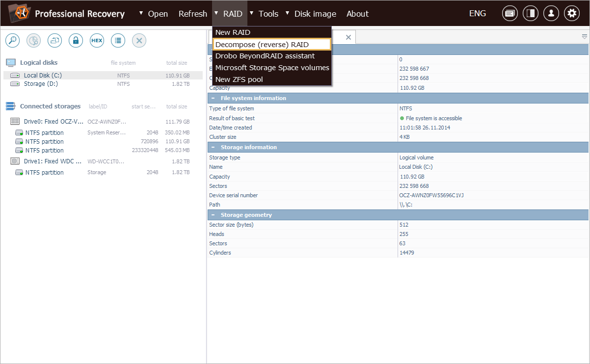Viewport: 590px width, 364px height.
Task: Switch language with ENG button
Action: (478, 14)
